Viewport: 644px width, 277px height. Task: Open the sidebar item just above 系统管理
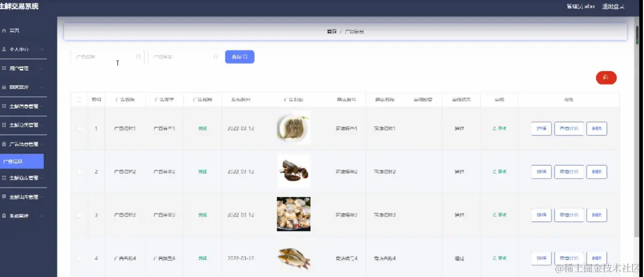24,197
